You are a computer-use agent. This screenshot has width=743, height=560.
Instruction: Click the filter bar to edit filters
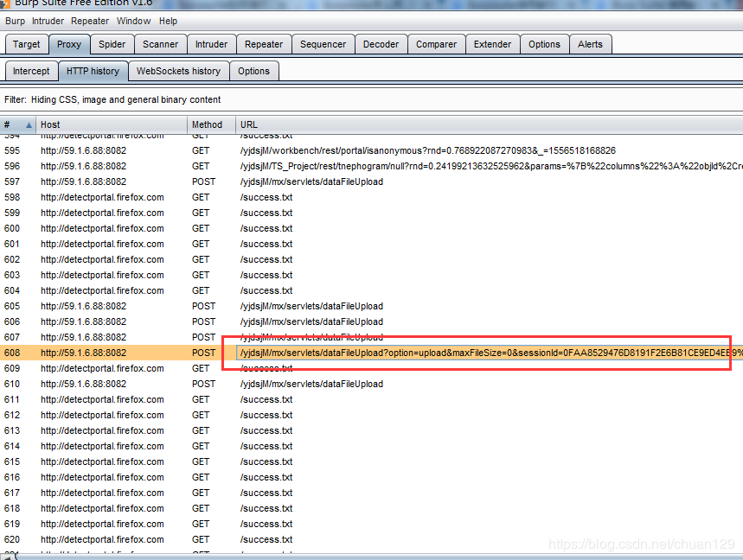coord(372,99)
